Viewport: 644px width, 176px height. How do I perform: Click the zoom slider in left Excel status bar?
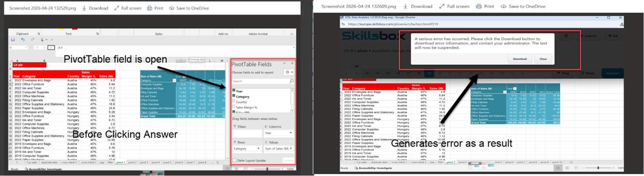tap(267, 169)
